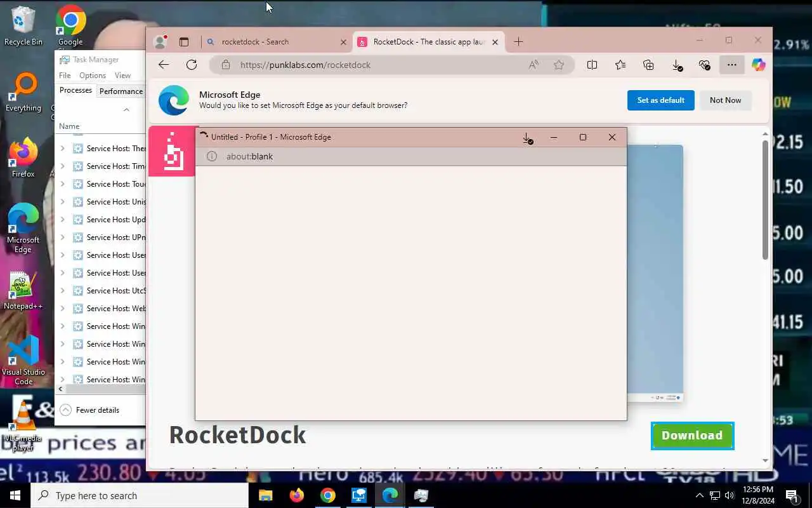This screenshot has width=812, height=508.
Task: Dismiss default browser prompt with Not Now
Action: [x=725, y=100]
